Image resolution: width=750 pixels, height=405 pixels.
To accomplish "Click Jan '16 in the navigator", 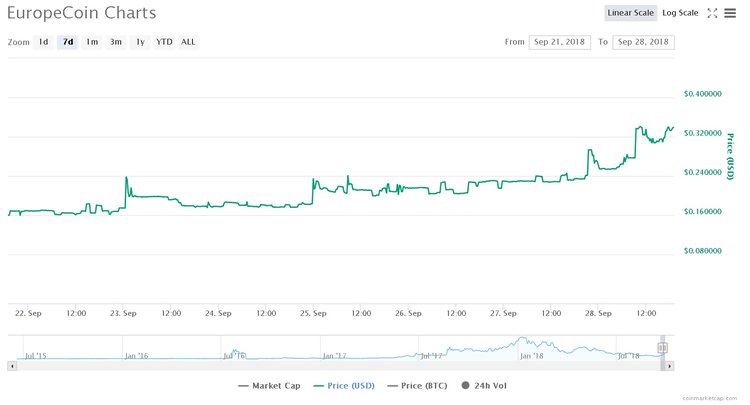I will click(137, 356).
